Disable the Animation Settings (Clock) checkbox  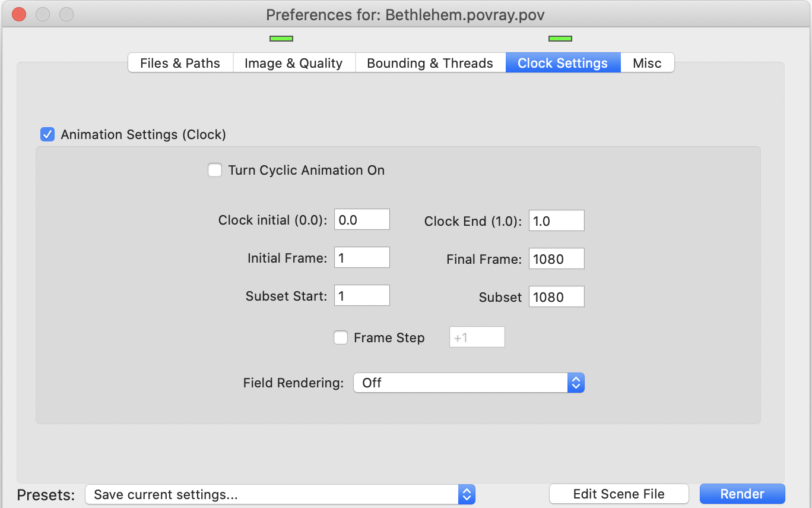point(47,134)
